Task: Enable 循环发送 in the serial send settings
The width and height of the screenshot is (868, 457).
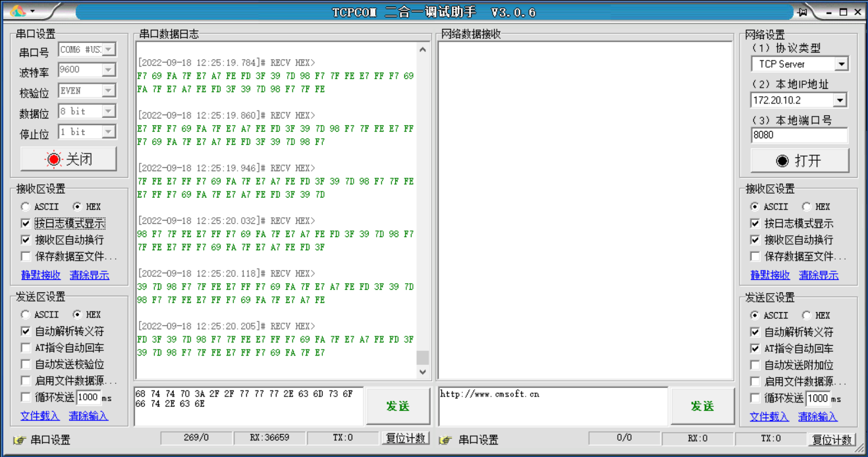Action: click(26, 397)
